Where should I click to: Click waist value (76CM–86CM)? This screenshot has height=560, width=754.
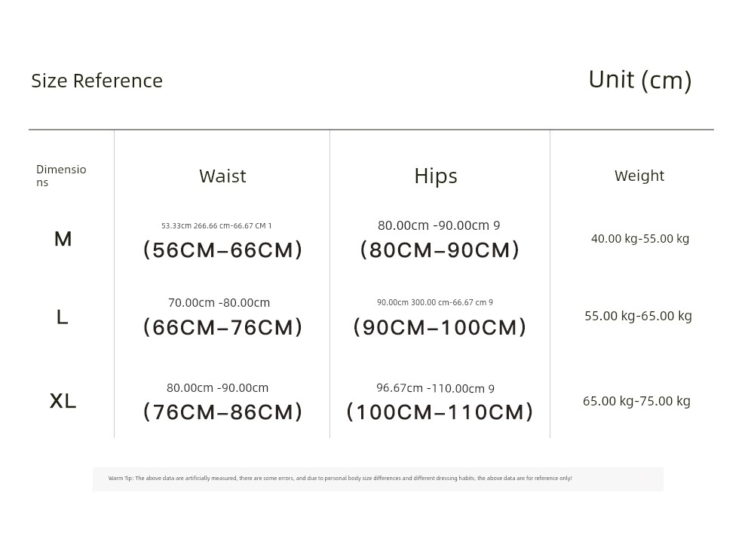(222, 412)
